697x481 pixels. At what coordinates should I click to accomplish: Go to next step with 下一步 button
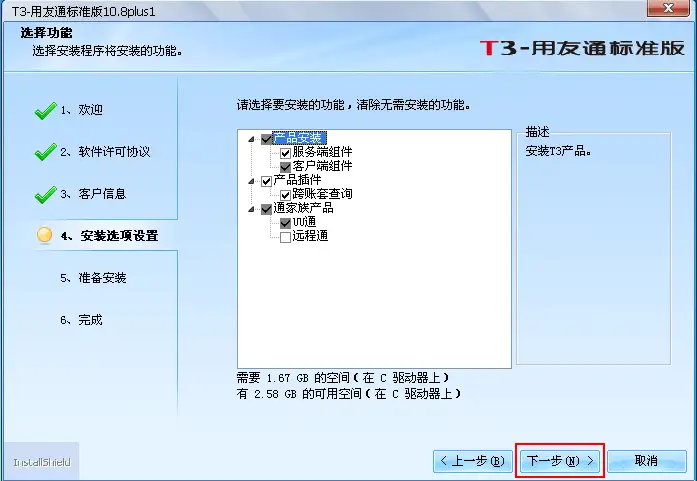560,461
